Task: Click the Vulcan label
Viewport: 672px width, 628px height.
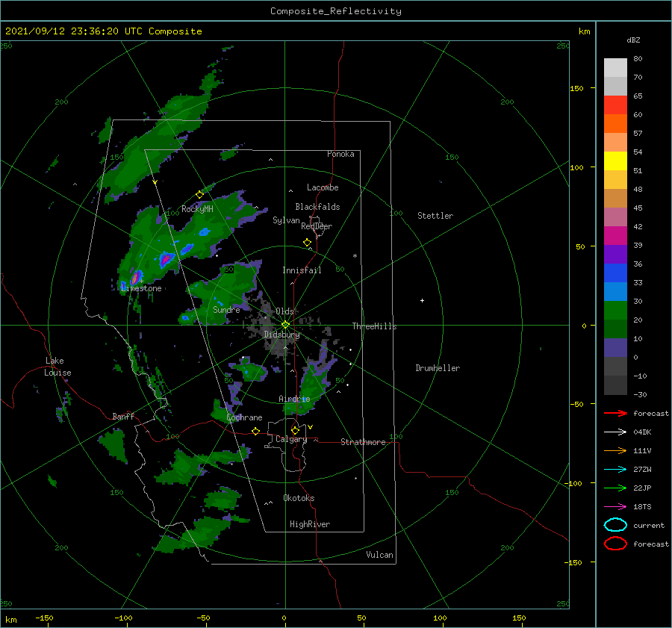Action: 379,555
